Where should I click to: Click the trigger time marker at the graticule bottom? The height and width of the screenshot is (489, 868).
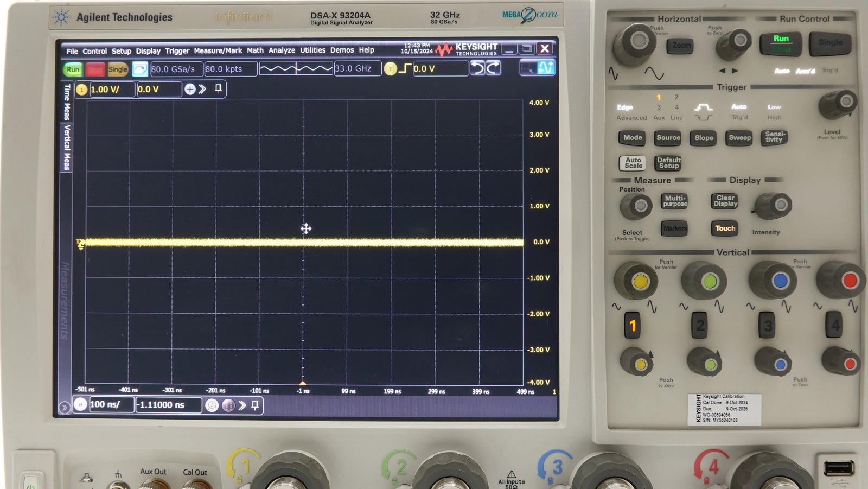coord(303,383)
